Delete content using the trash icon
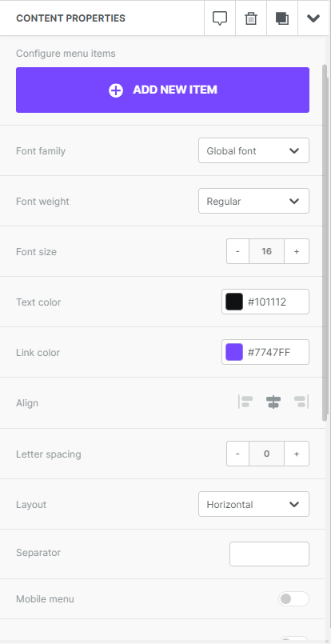The width and height of the screenshot is (331, 644). click(251, 18)
